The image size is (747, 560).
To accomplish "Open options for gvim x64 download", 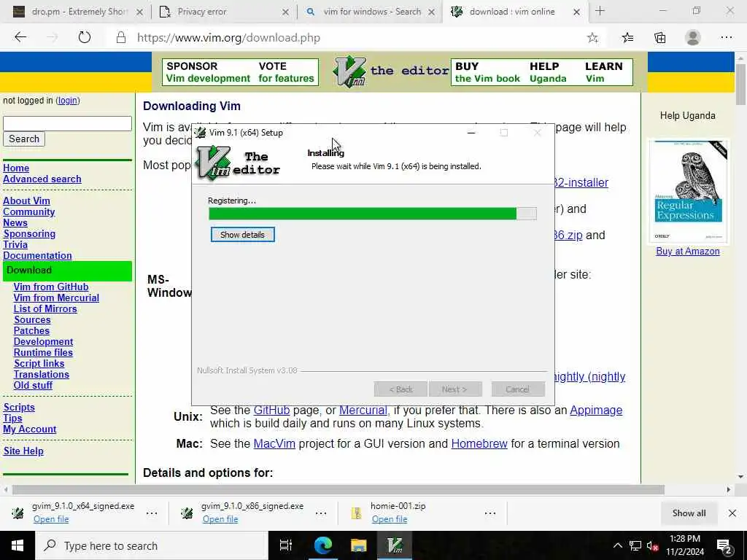I will (x=152, y=513).
